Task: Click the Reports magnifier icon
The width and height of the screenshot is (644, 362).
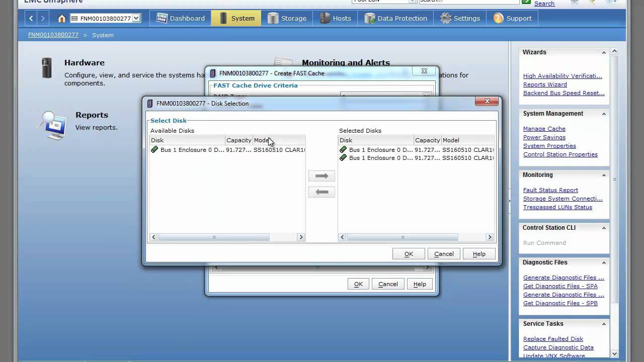Action: (52, 125)
